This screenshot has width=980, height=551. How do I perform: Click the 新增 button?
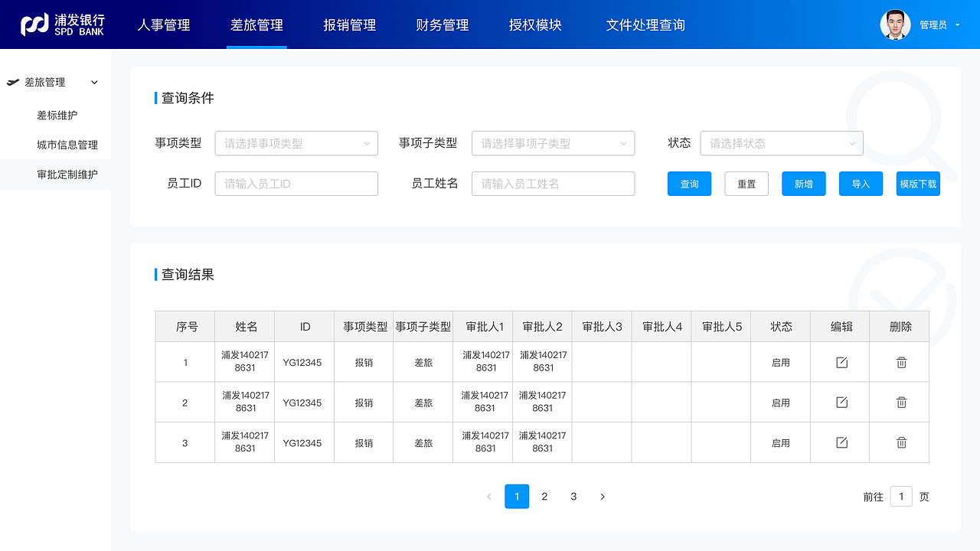[804, 184]
